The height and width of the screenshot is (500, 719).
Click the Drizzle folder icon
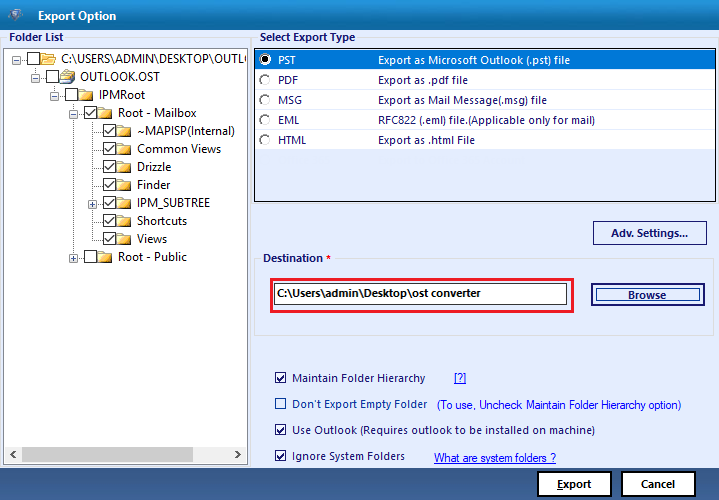(124, 167)
